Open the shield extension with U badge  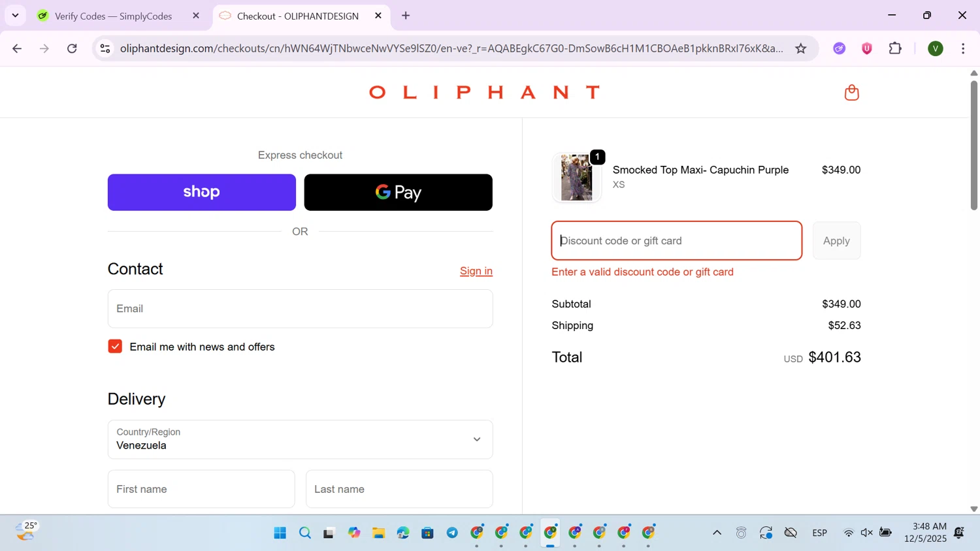coord(867,48)
